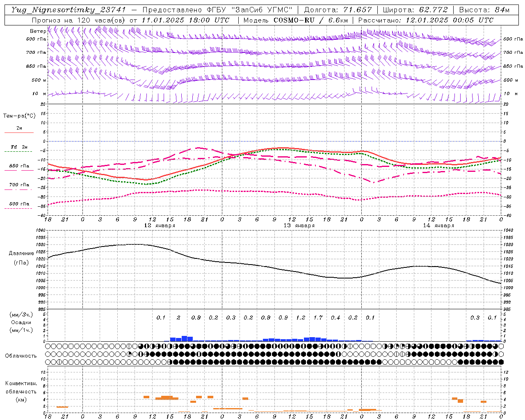Click the 13 января date label
Screen dimensions: 525x420
[299, 226]
